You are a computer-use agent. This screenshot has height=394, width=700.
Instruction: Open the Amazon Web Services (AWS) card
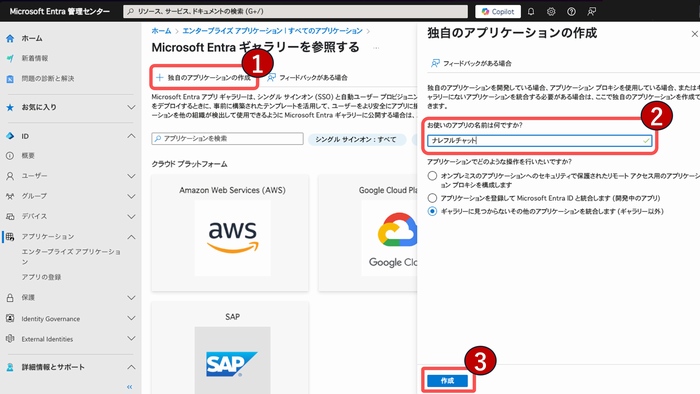coord(230,233)
